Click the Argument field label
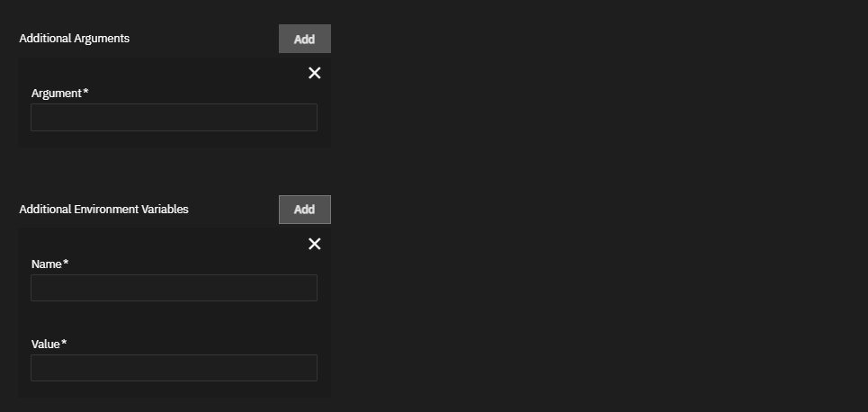The height and width of the screenshot is (412, 868). click(56, 94)
